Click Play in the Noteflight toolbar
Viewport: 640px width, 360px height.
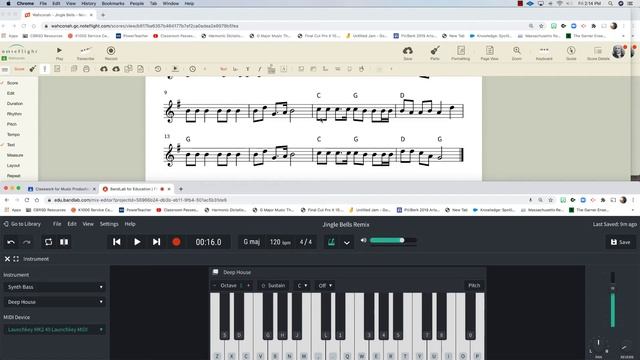pos(59,53)
